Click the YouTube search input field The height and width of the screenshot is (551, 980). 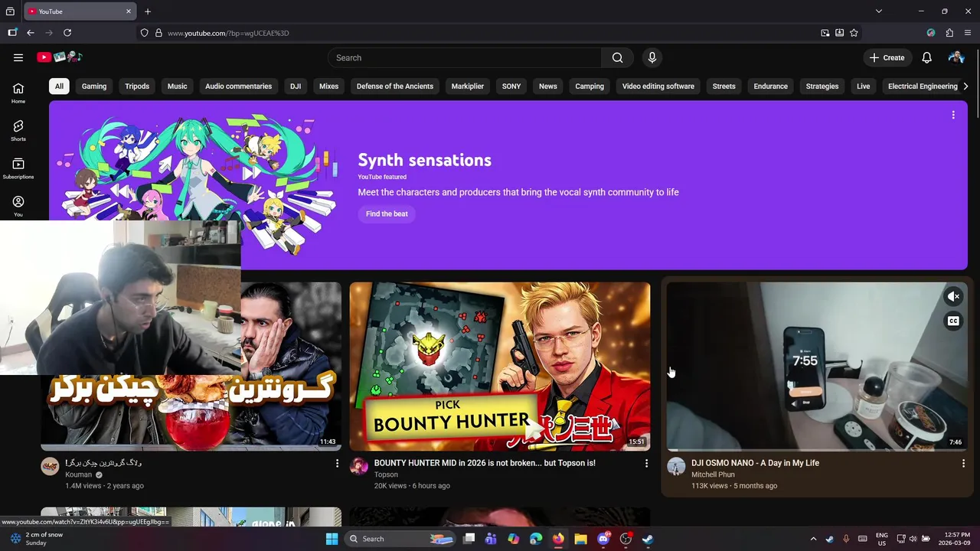tap(465, 57)
